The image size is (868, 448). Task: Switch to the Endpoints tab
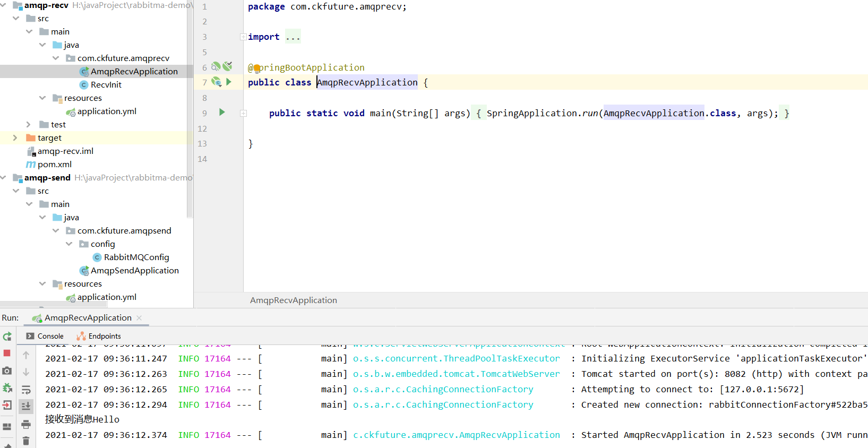click(99, 336)
